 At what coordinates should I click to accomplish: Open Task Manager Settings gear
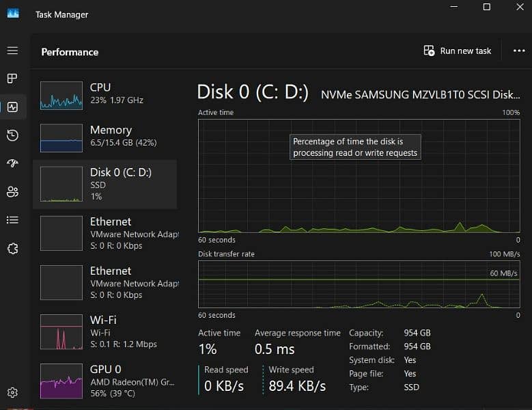[x=12, y=392]
